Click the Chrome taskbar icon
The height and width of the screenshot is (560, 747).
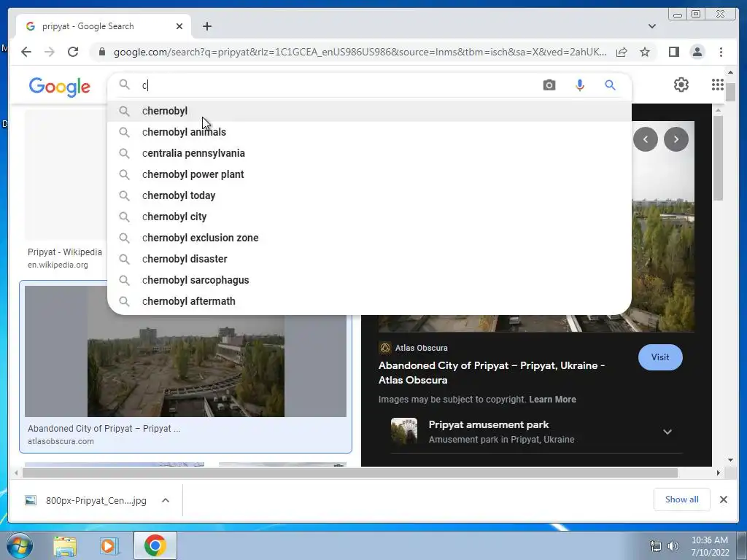(155, 545)
